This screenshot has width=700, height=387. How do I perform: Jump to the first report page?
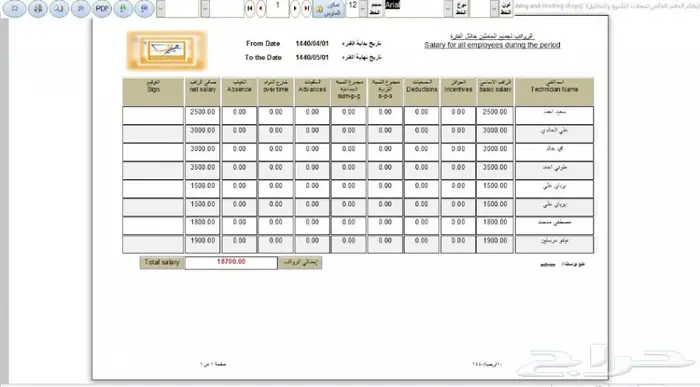(x=250, y=8)
